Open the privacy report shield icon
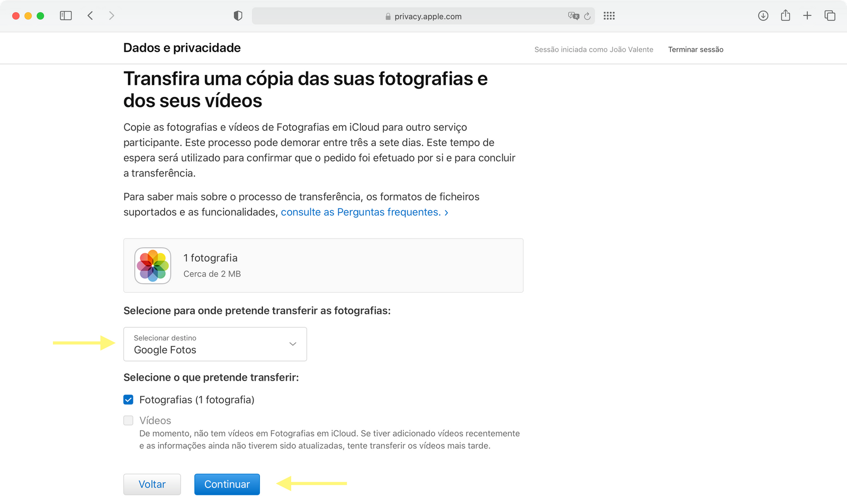The height and width of the screenshot is (504, 847). (x=238, y=16)
